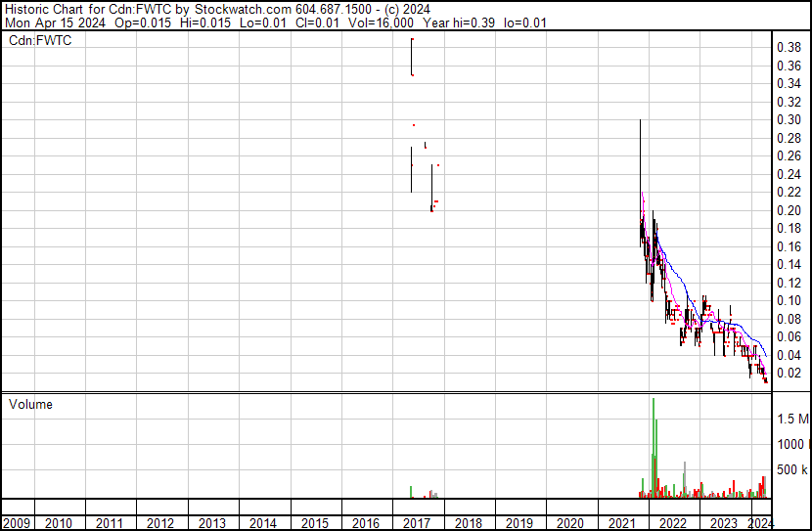
Task: Click the 0.28 price axis value
Action: pos(789,138)
